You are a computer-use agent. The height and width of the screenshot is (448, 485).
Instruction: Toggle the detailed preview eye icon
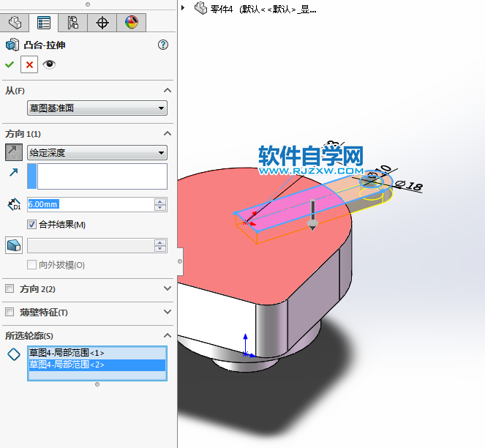(x=49, y=64)
